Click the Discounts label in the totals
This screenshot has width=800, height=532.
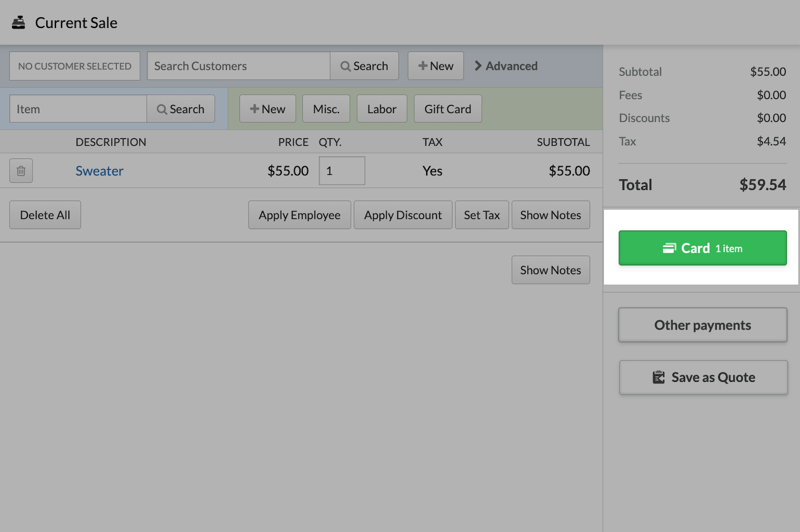click(645, 118)
